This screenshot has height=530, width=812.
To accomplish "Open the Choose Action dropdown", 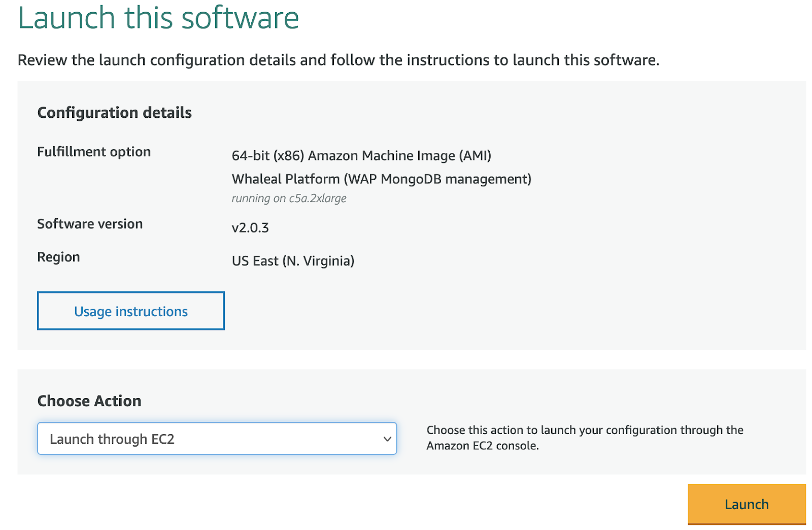I will pos(217,439).
